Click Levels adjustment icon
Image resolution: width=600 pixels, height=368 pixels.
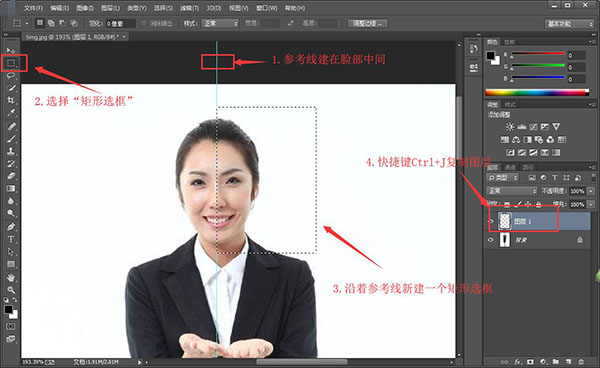522,127
